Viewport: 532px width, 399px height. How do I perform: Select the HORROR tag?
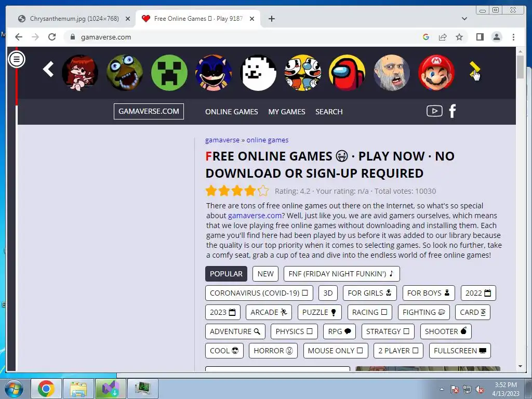pos(273,351)
